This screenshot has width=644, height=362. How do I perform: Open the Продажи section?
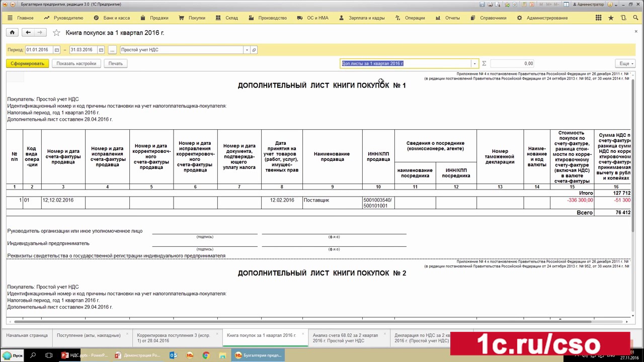tap(154, 18)
